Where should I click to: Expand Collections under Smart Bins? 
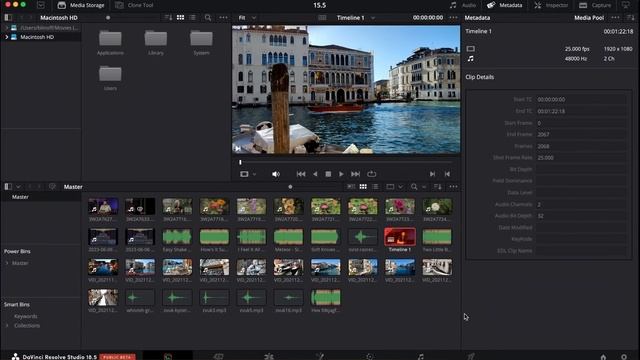[7, 326]
